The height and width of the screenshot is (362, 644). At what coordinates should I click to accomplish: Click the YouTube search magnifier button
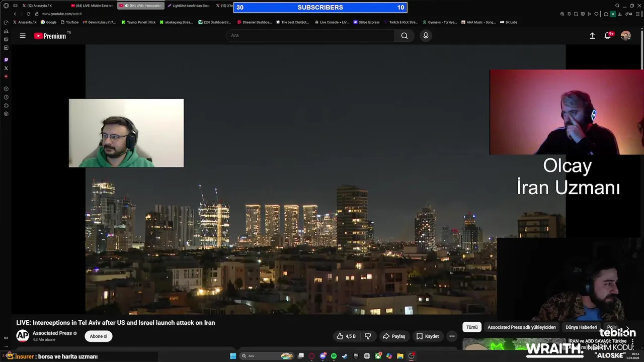[x=405, y=36]
